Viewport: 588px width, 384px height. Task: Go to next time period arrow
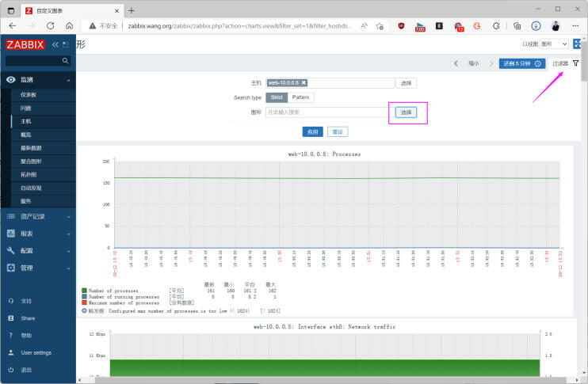tap(491, 63)
